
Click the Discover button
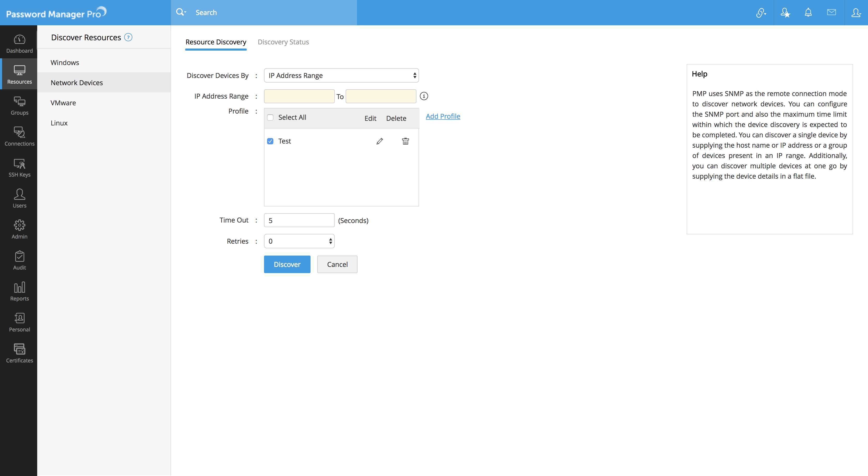(x=287, y=264)
